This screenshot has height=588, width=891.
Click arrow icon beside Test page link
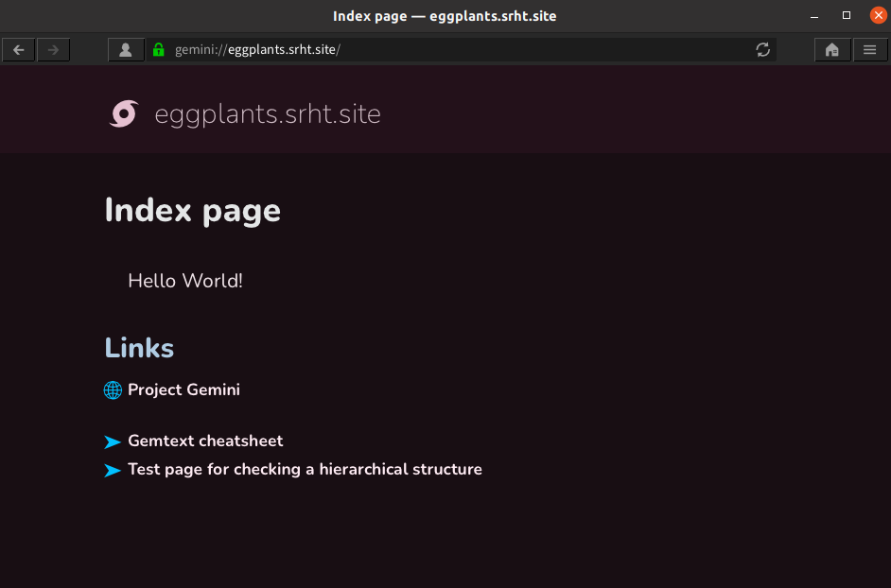[x=113, y=471]
